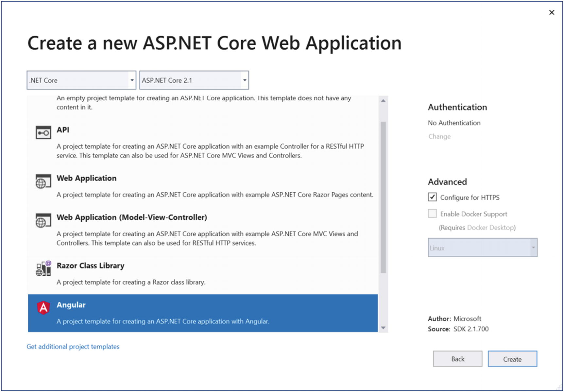Click the template list scroll down arrow
This screenshot has height=392, width=564.
click(x=383, y=328)
